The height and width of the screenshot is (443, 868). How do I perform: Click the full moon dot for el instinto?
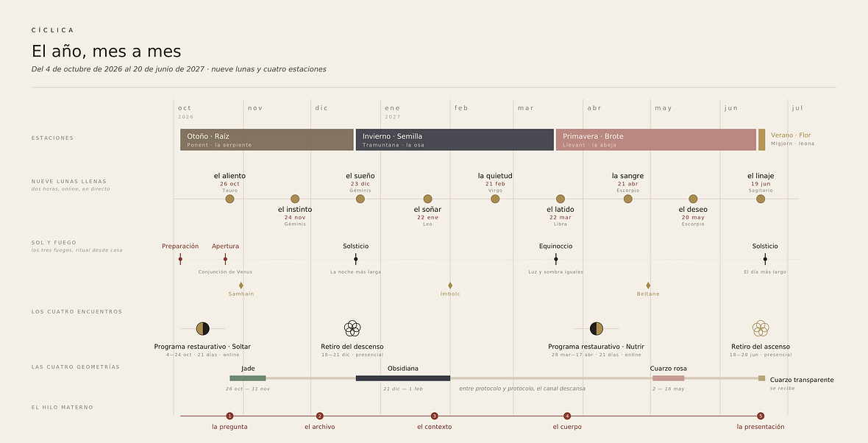click(x=295, y=199)
